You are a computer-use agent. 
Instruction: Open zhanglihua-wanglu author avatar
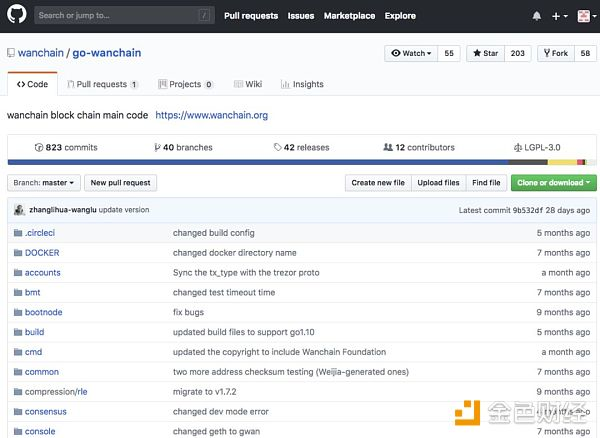[x=19, y=210]
